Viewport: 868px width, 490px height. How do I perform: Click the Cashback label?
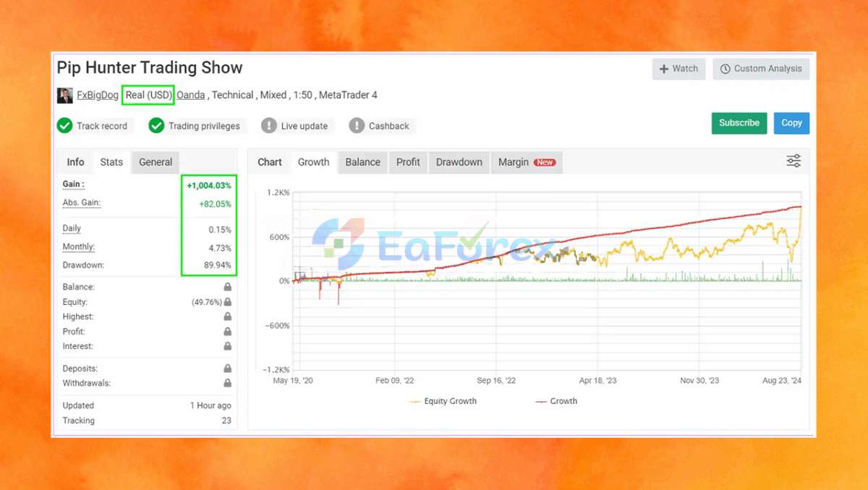coord(389,126)
